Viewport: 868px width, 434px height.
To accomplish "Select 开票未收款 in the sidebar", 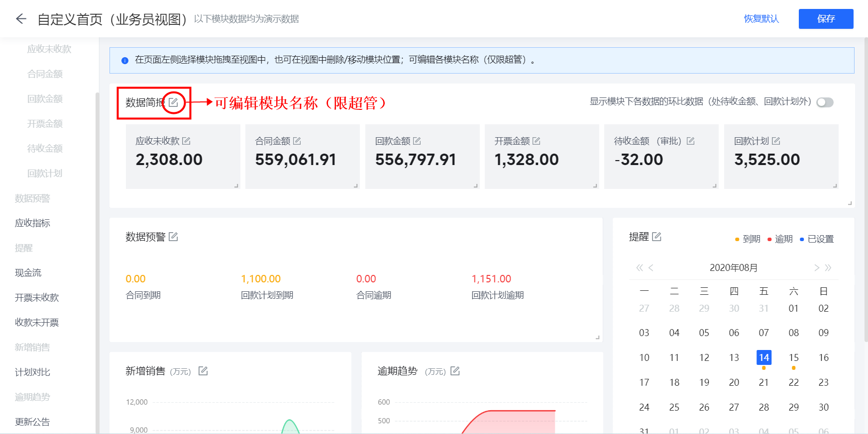I will pyautogui.click(x=37, y=298).
